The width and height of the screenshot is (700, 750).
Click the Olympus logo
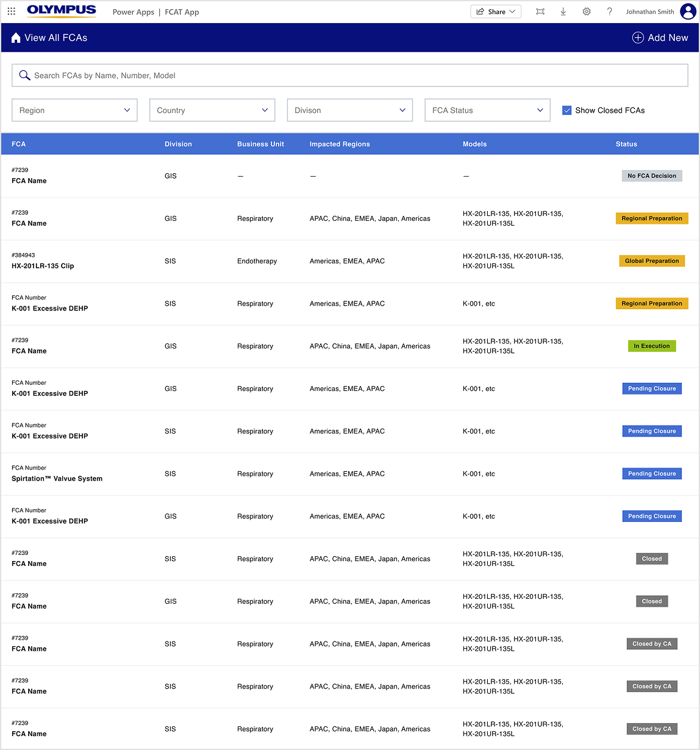pos(62,11)
